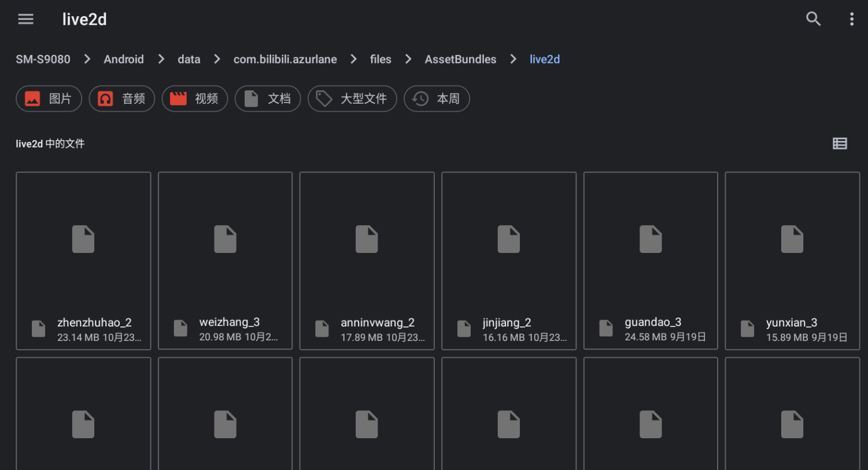Click the 'live2d 中的文件' header
868x470 pixels.
50,144
